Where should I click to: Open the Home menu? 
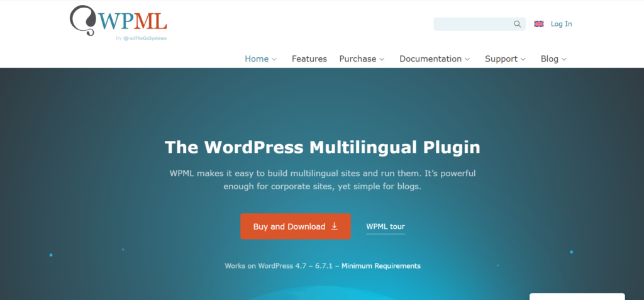(x=257, y=58)
